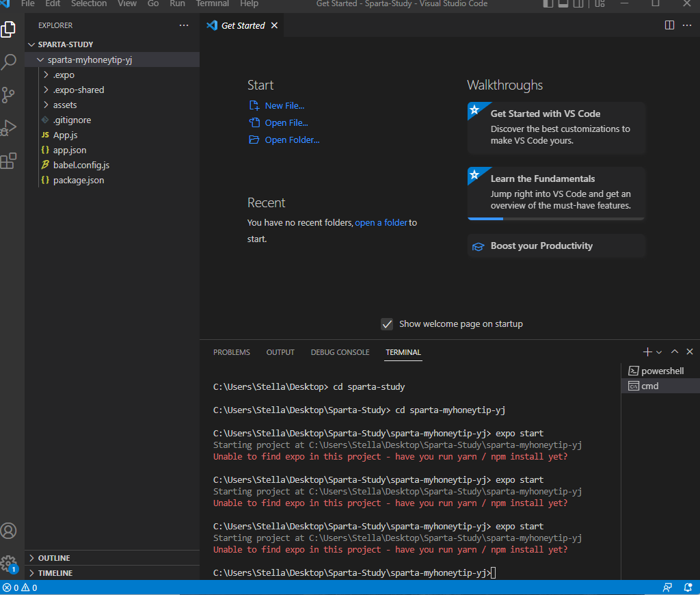Maximize the terminal panel size
The height and width of the screenshot is (595, 700).
[x=675, y=352]
